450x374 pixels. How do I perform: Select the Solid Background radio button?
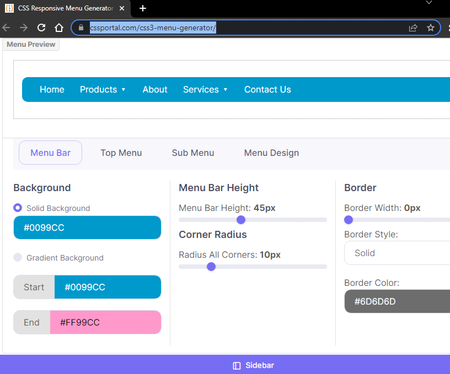[x=18, y=208]
